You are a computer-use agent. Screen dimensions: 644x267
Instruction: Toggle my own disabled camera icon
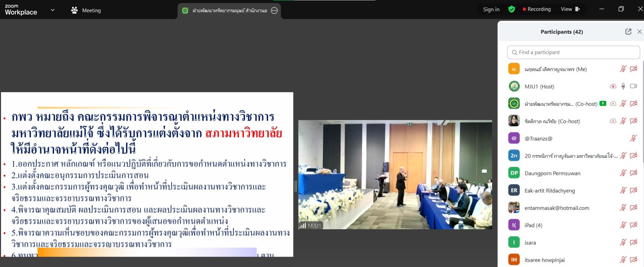click(633, 69)
